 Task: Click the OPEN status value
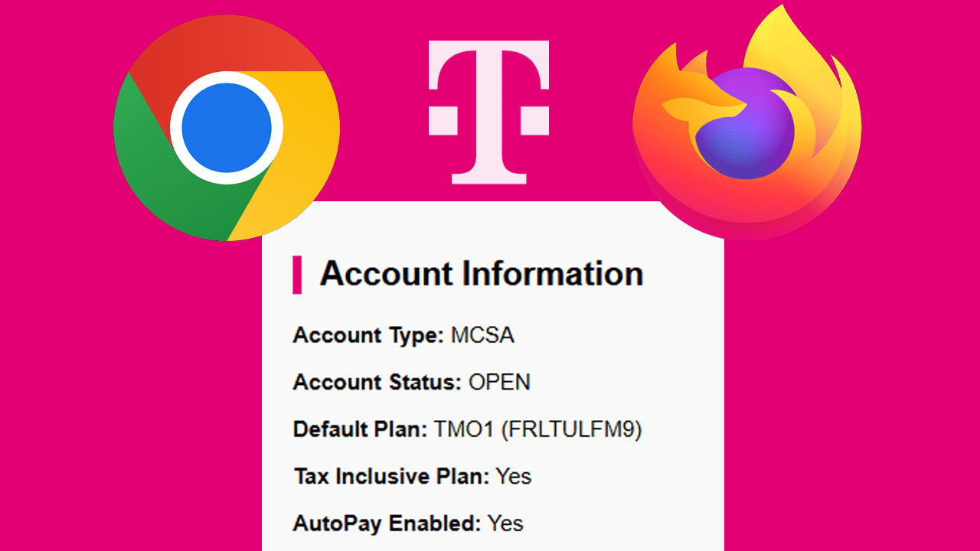tap(499, 382)
